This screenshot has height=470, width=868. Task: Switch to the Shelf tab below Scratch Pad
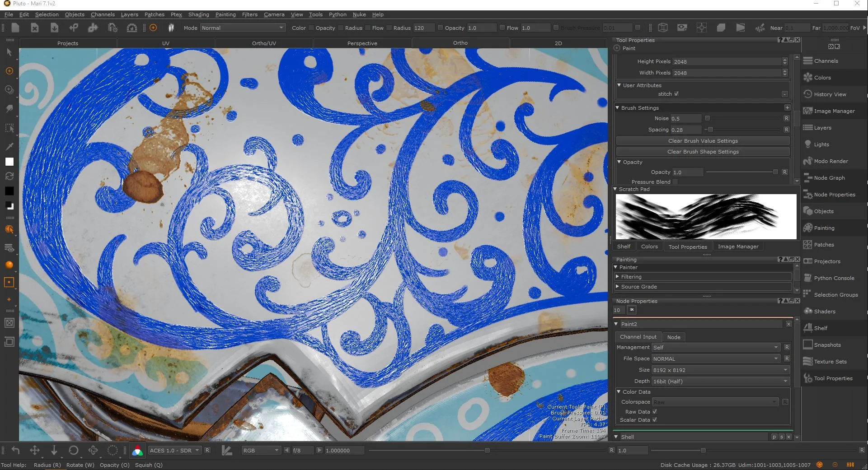pos(624,247)
